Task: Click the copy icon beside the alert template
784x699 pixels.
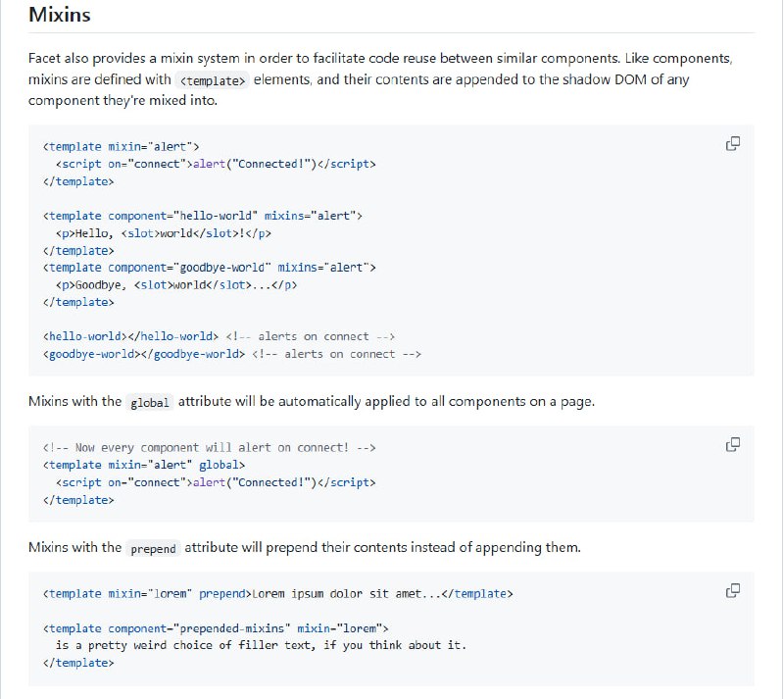Action: (732, 143)
